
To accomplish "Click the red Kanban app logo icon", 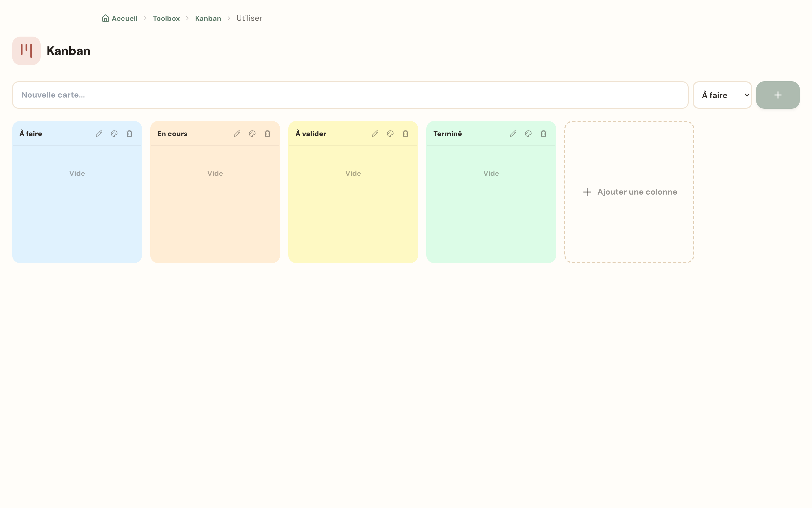I will 26,51.
